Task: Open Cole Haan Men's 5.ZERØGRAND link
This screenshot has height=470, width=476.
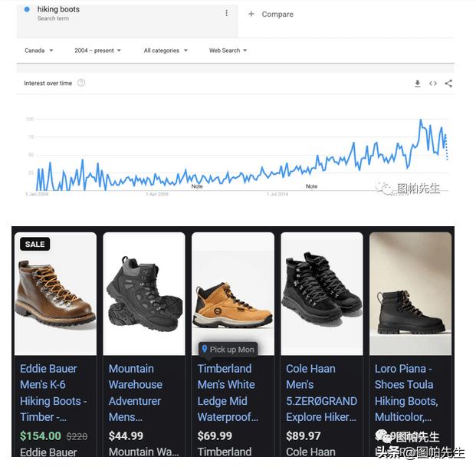Action: click(x=321, y=393)
